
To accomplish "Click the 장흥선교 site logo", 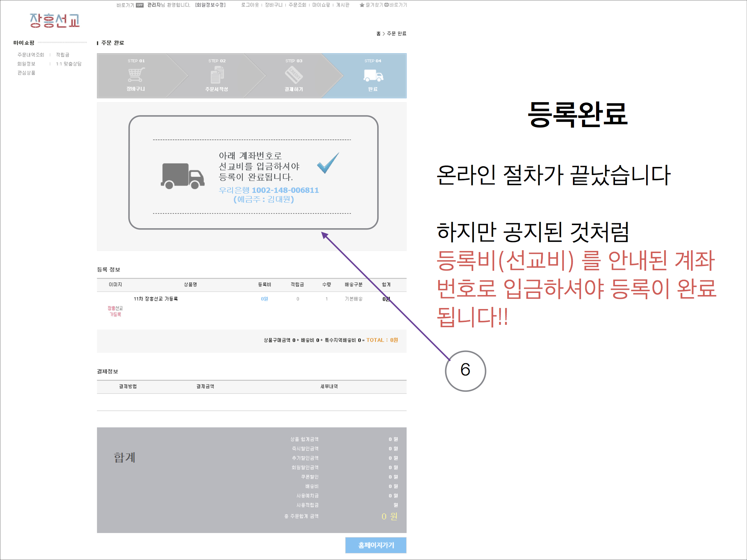I will pos(55,21).
